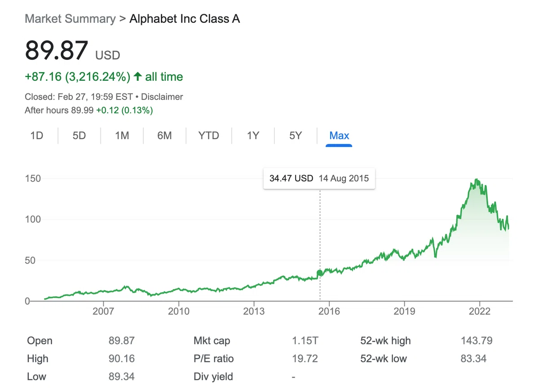Click the 2019 label on x-axis
This screenshot has height=392, width=539.
[x=404, y=311]
